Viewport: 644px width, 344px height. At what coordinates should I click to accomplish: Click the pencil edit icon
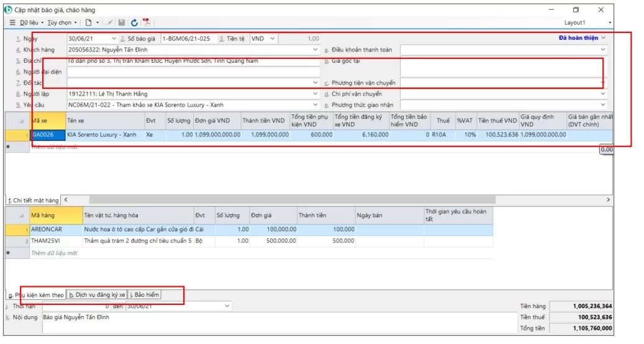109,23
